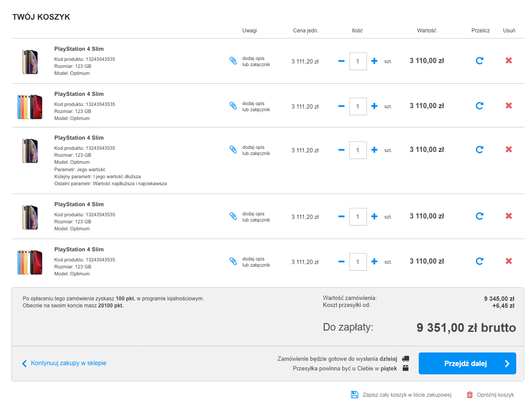This screenshot has width=532, height=405.
Task: Click the paperclip icon in last cart row
Action: 233,261
